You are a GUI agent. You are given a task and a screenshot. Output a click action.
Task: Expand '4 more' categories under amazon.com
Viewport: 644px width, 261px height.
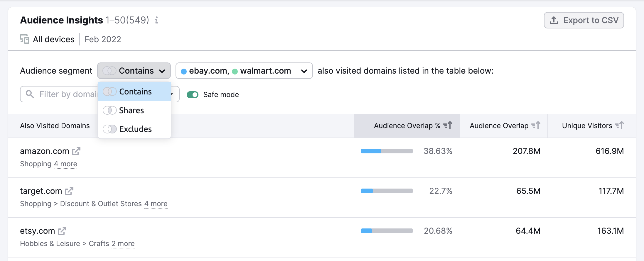click(65, 164)
